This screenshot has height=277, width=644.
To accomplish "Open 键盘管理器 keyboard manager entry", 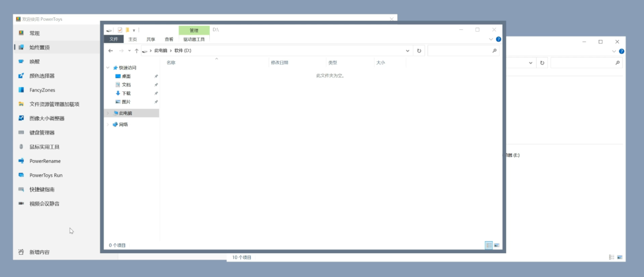I will point(42,133).
